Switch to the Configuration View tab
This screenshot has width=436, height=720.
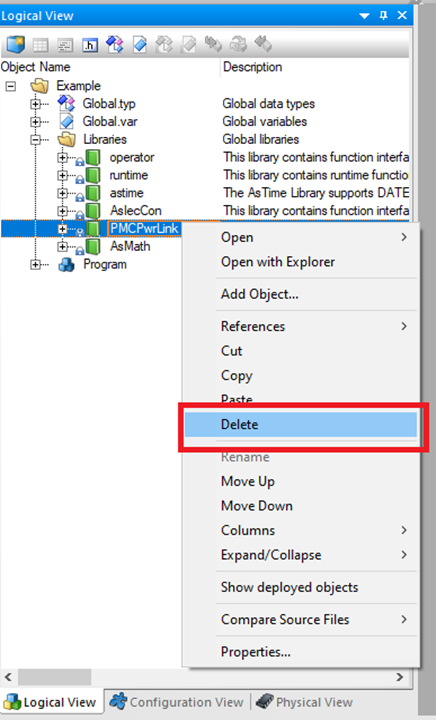[177, 702]
